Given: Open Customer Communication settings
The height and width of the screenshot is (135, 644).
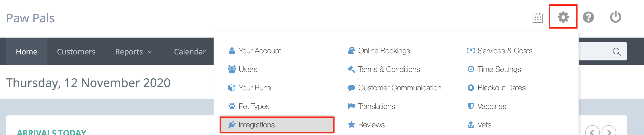Looking at the screenshot, I should click(x=394, y=88).
